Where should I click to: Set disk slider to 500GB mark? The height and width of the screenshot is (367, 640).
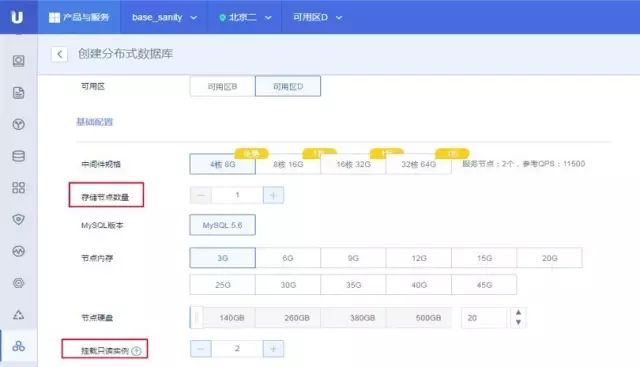pyautogui.click(x=428, y=318)
